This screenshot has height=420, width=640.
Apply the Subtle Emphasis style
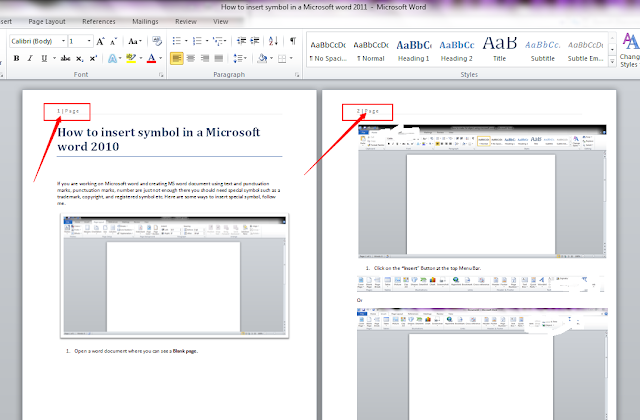pyautogui.click(x=586, y=50)
